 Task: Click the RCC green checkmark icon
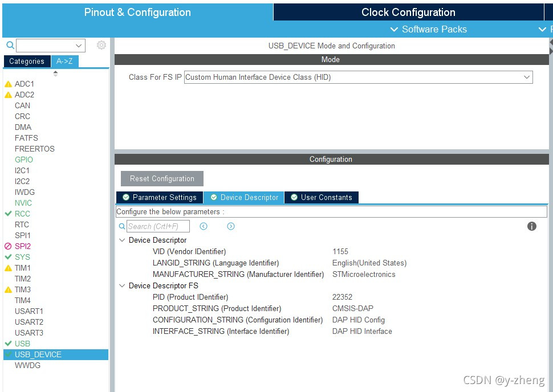click(x=8, y=214)
